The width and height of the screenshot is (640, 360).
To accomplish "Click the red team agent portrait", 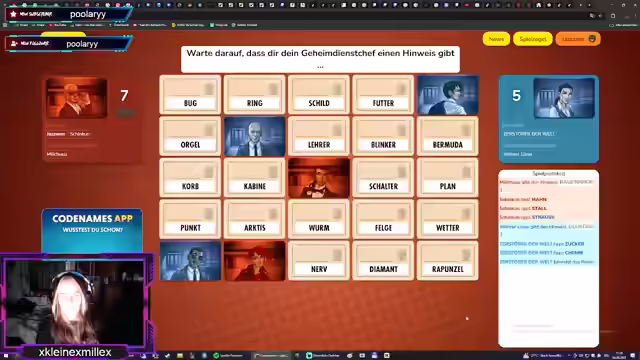I will point(76,98).
